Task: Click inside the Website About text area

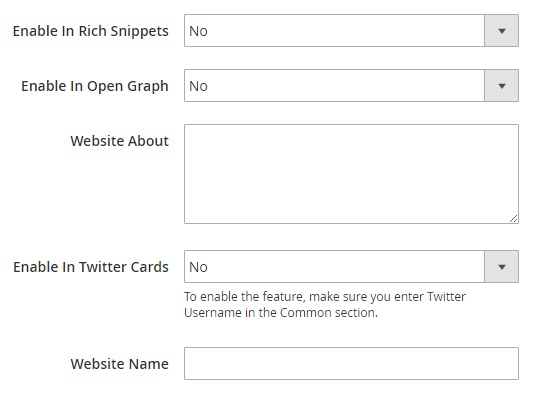Action: [x=351, y=174]
